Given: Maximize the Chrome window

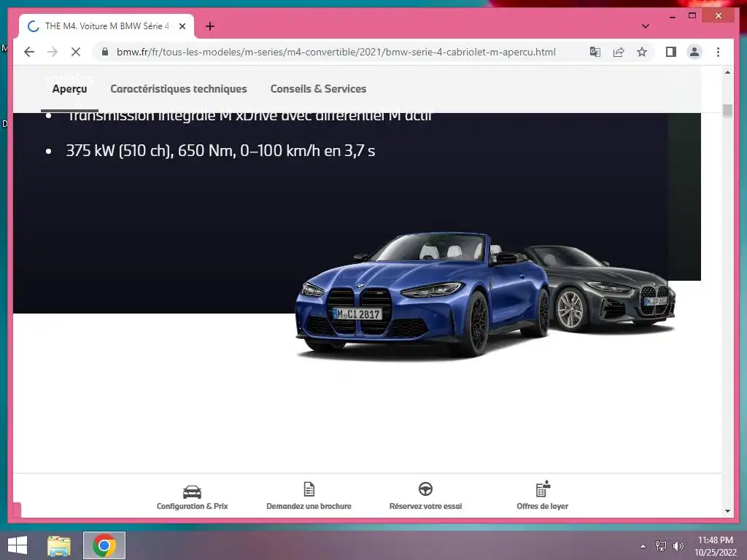Looking at the screenshot, I should (692, 16).
